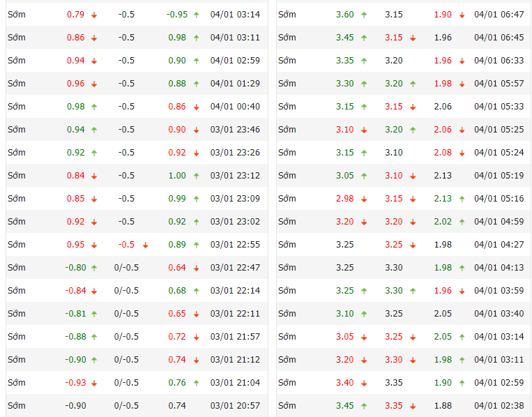Image resolution: width=532 pixels, height=417 pixels.
Task: Click the green up arrow beside -0.95
Action: click(x=196, y=15)
